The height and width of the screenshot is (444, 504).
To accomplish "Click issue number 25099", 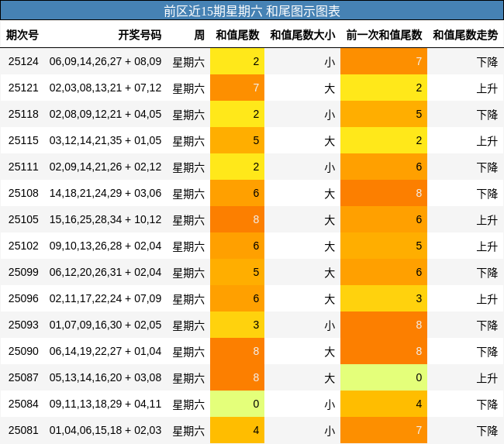I will click(23, 272).
